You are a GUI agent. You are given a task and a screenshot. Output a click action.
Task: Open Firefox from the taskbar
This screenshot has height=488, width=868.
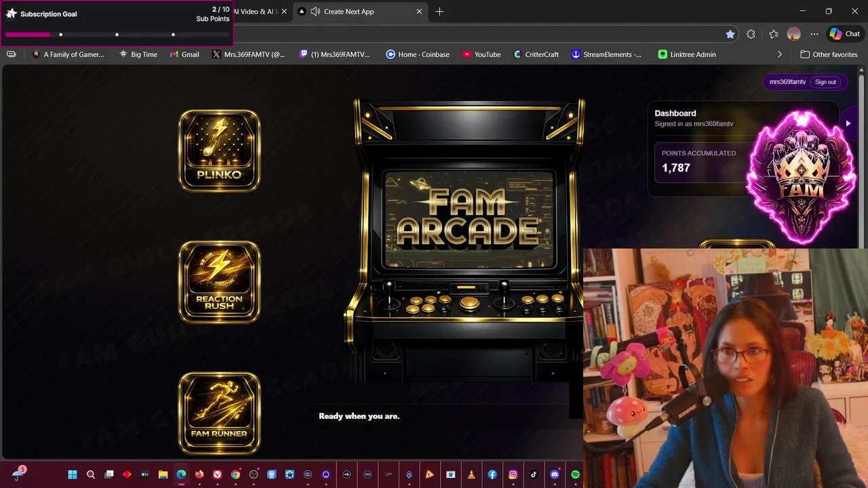[199, 474]
